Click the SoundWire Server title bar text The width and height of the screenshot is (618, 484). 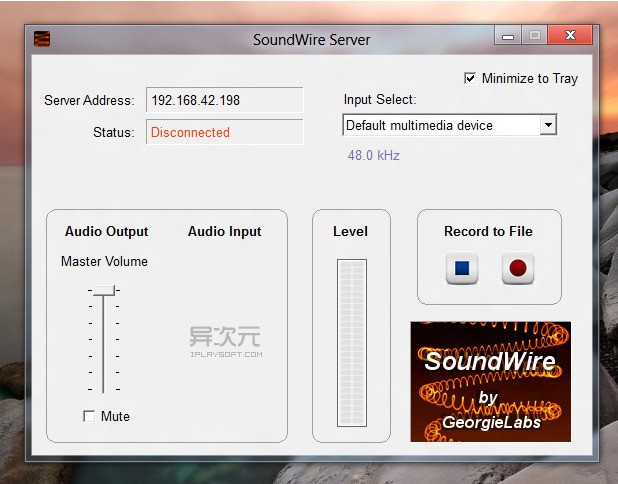pyautogui.click(x=311, y=40)
